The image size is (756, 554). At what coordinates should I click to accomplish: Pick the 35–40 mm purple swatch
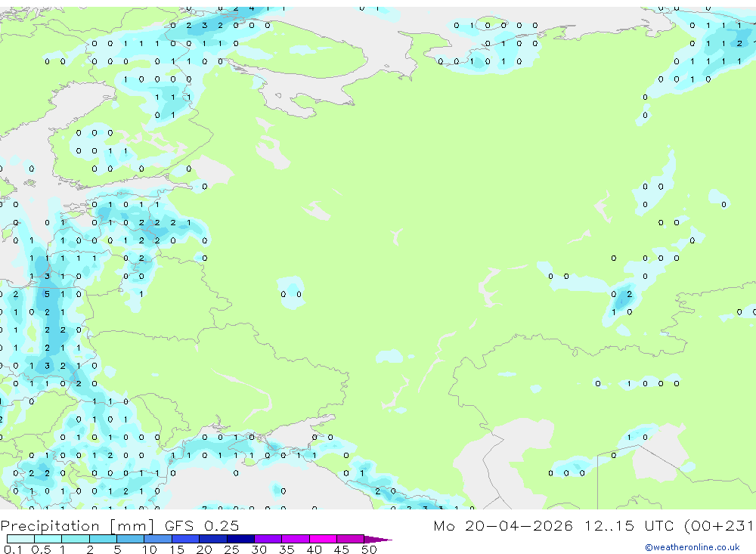click(296, 539)
